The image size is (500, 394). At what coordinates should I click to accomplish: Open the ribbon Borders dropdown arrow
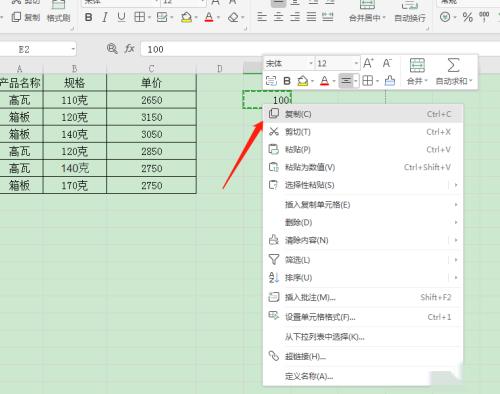click(149, 17)
